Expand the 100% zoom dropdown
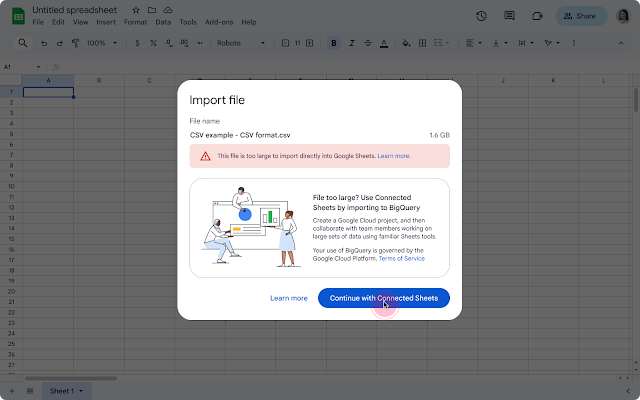The image size is (640, 400). point(101,43)
